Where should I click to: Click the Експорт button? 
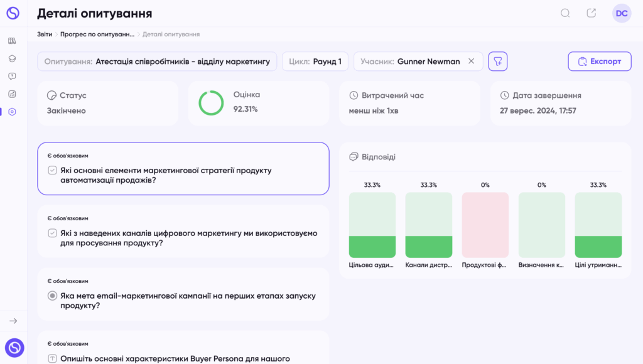600,62
